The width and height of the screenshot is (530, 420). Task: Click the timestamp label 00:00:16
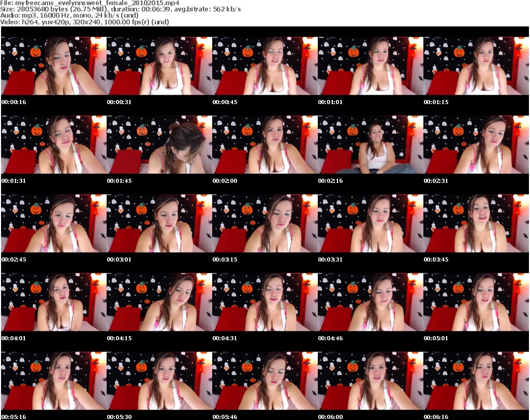(x=14, y=102)
